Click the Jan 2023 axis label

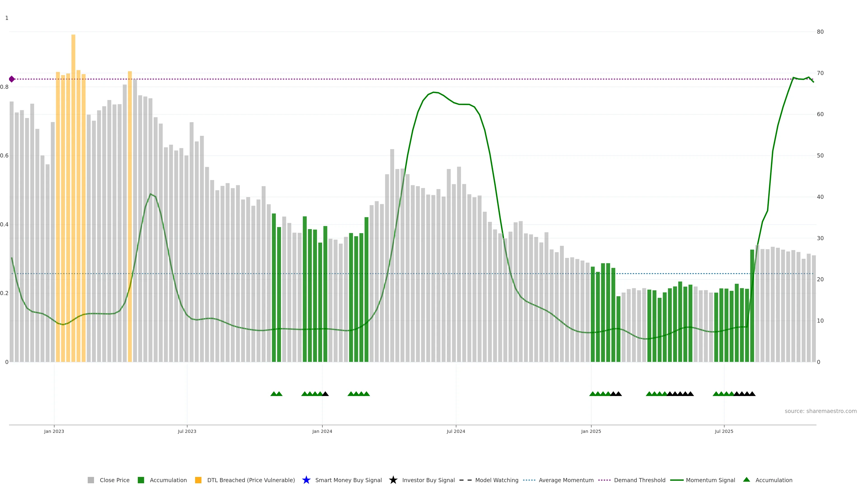point(54,431)
